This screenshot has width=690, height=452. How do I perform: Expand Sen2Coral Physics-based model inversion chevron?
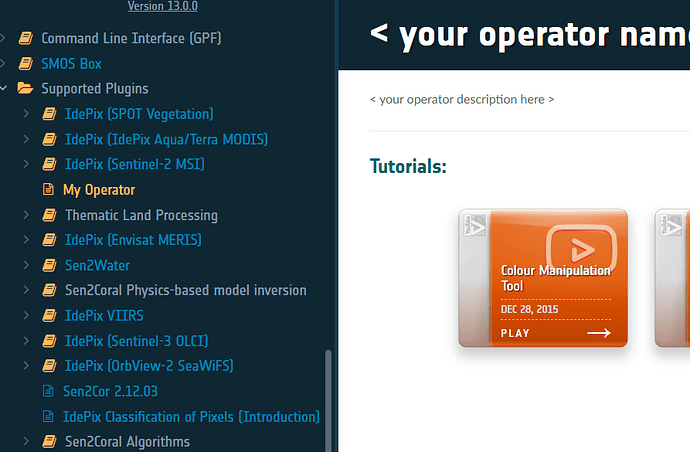[26, 290]
